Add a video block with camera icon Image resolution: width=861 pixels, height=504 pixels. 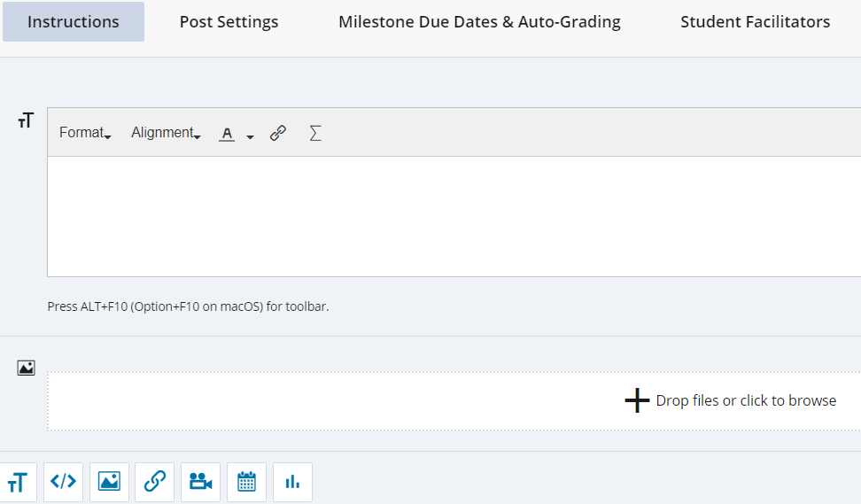click(200, 482)
